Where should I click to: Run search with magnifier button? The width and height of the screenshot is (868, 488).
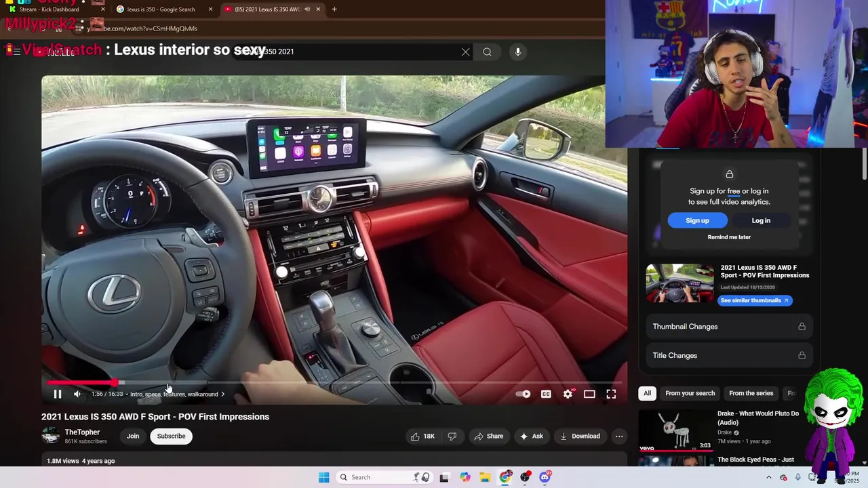point(487,52)
